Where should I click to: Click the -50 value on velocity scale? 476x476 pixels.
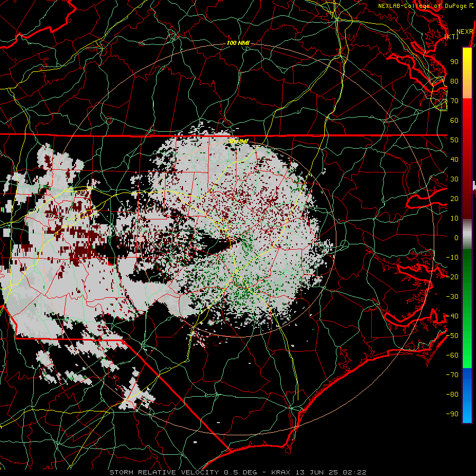point(452,336)
